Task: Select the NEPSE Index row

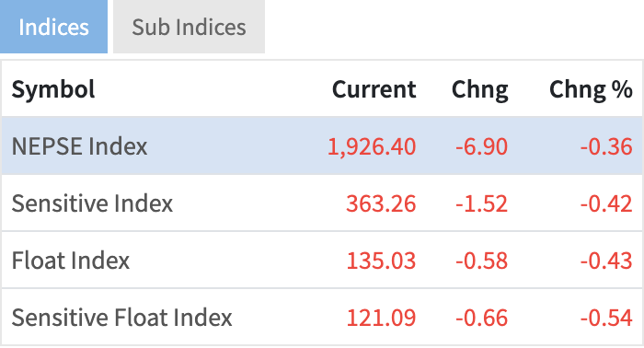Action: click(x=322, y=145)
